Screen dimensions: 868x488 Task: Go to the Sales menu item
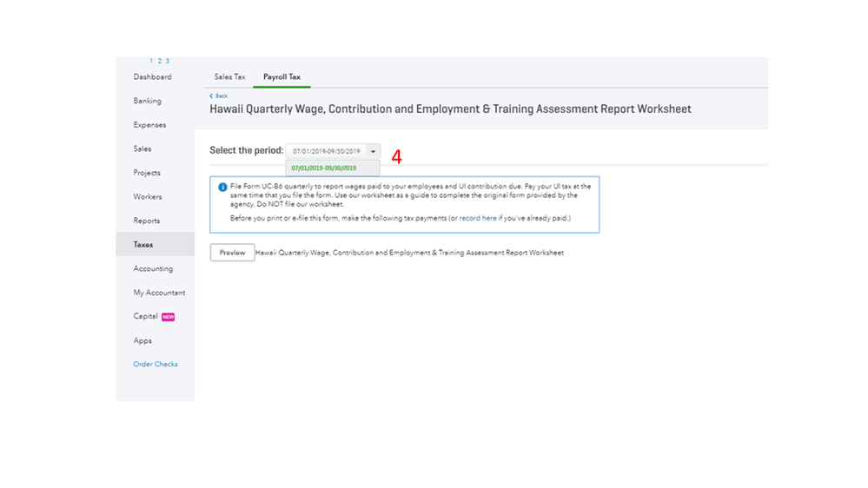pyautogui.click(x=142, y=149)
